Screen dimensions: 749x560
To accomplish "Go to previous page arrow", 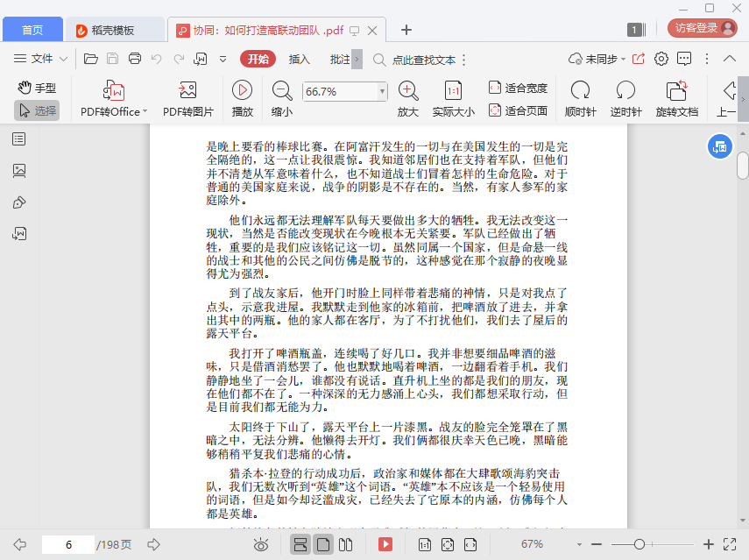I will coord(19,544).
